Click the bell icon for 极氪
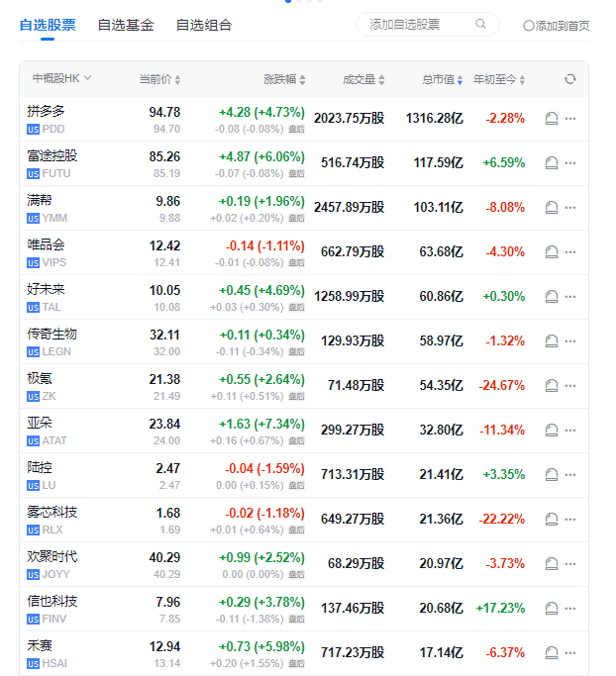 (x=552, y=385)
